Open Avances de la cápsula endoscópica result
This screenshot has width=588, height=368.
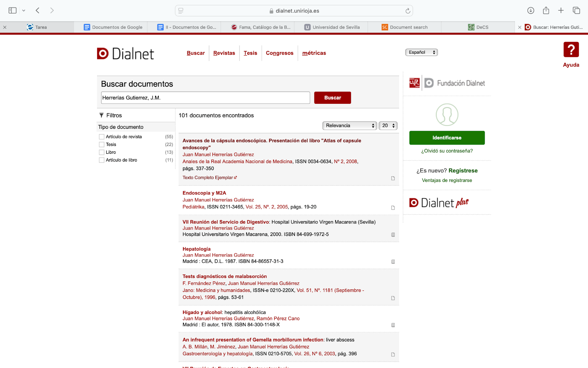click(272, 144)
